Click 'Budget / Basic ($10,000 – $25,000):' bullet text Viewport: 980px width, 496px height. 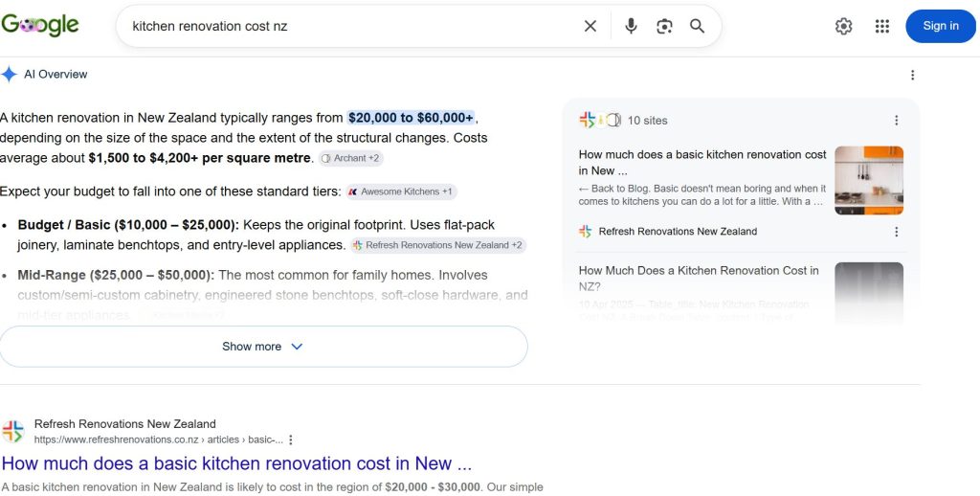click(x=128, y=225)
